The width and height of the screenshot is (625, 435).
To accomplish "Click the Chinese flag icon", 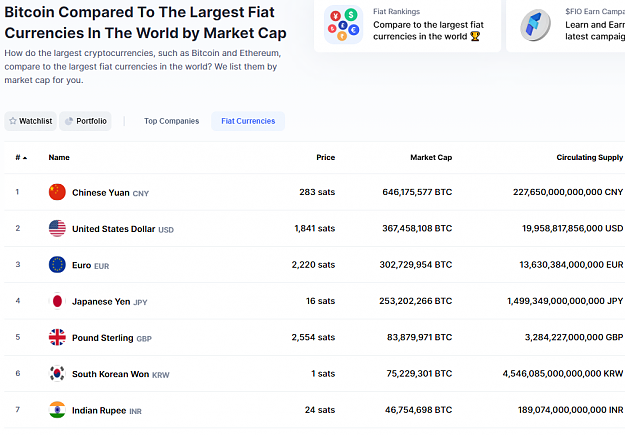I will point(57,192).
